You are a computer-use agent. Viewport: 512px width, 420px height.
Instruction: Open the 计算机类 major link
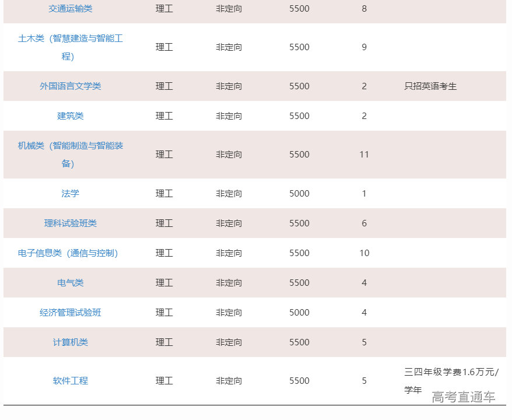[70, 342]
